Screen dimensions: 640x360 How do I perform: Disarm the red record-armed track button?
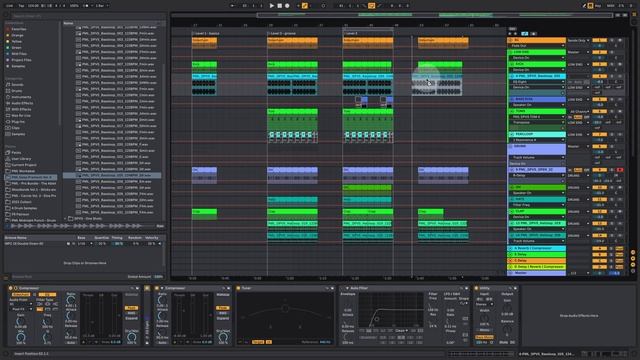(620, 170)
